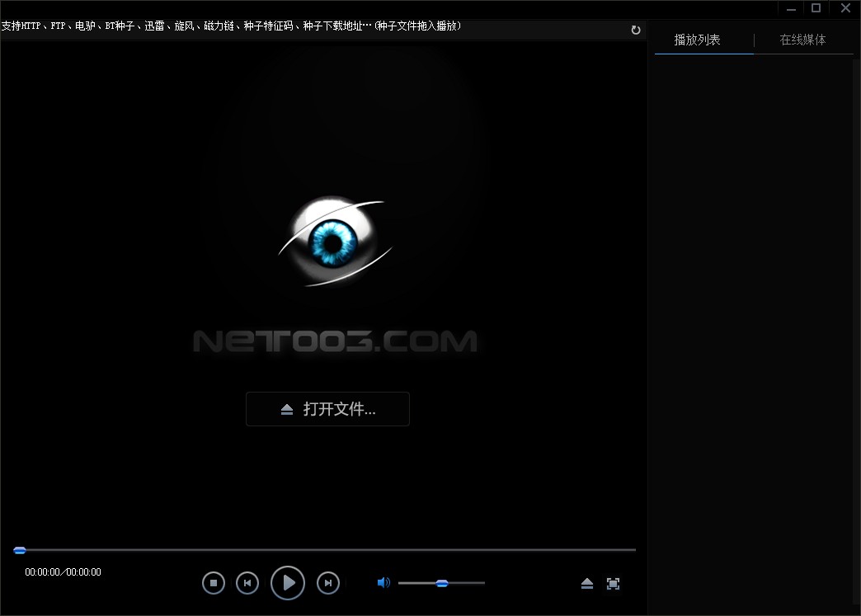The height and width of the screenshot is (616, 861).
Task: Toggle fullscreen mode icon
Action: [x=613, y=584]
